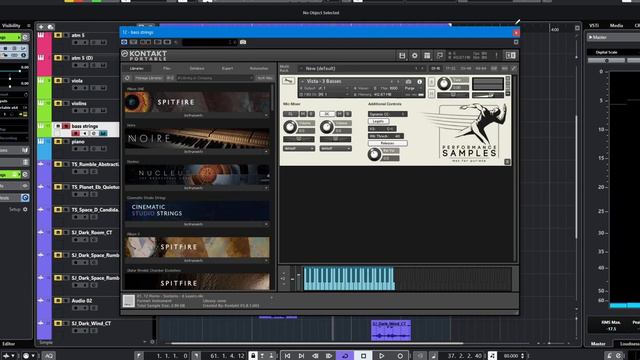
Task: Adjust second mic volume knob
Action: (327, 127)
